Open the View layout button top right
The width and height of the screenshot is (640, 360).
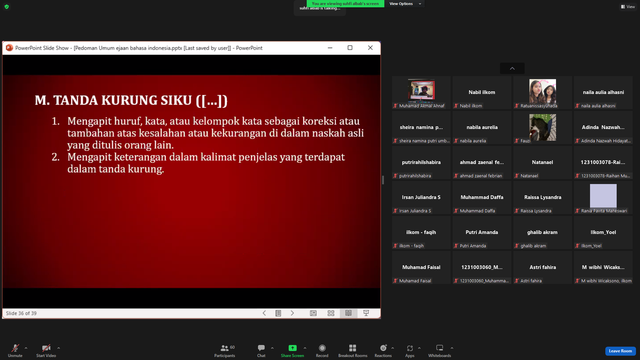click(x=628, y=7)
